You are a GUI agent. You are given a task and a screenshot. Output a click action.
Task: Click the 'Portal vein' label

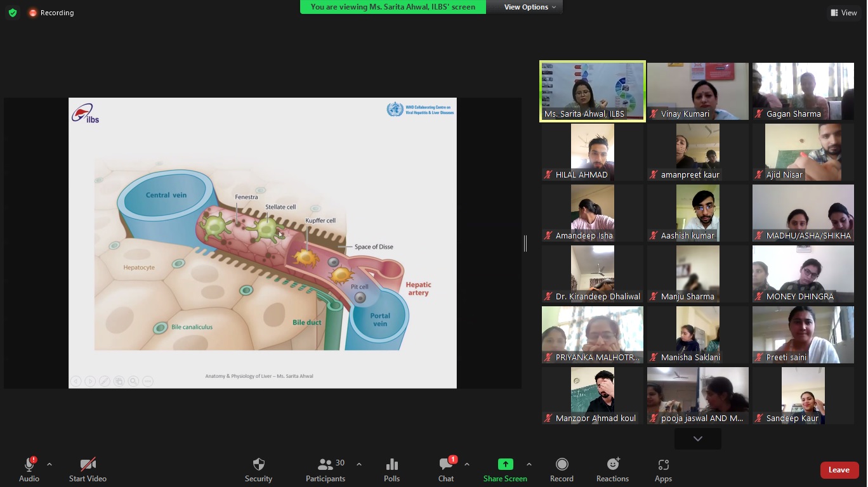[380, 320]
